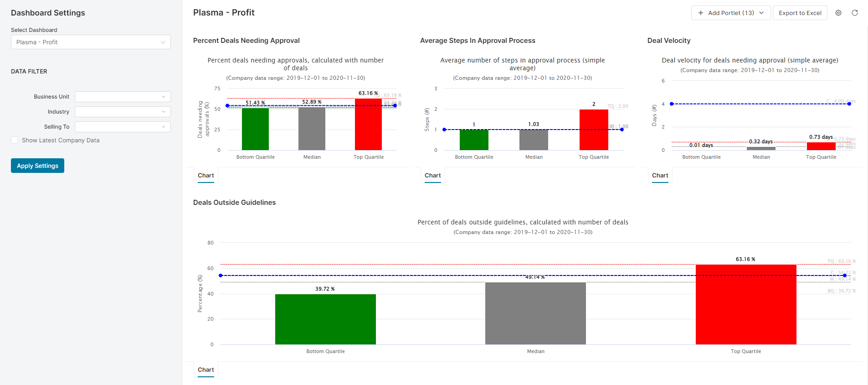Viewport: 868px width, 385px height.
Task: Click gray Median bar in Percent Deals Needing Approval
Action: 312,129
